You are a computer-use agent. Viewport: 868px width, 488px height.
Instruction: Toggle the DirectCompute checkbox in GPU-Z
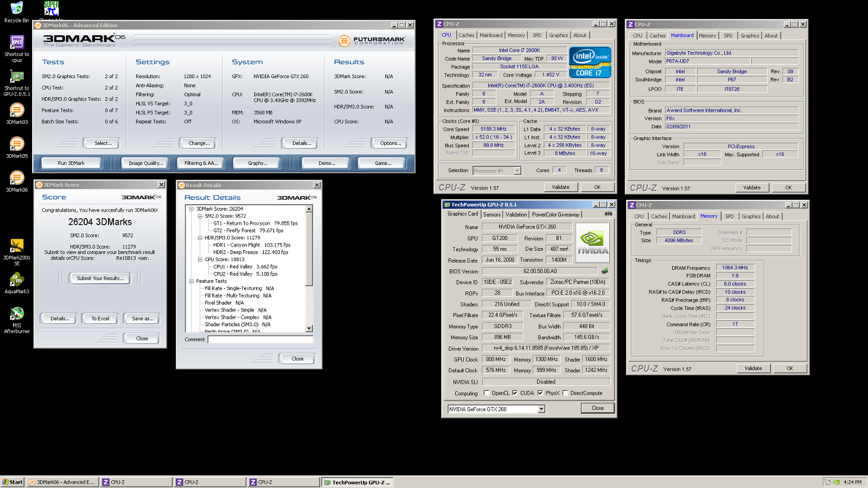tap(565, 393)
